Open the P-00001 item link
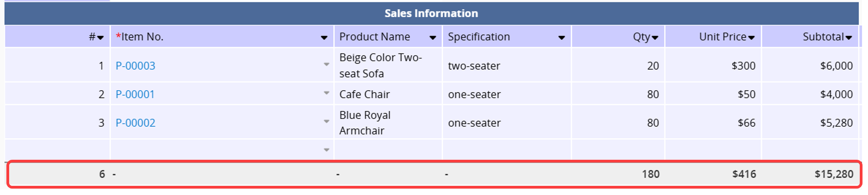The width and height of the screenshot is (868, 195). (x=135, y=94)
